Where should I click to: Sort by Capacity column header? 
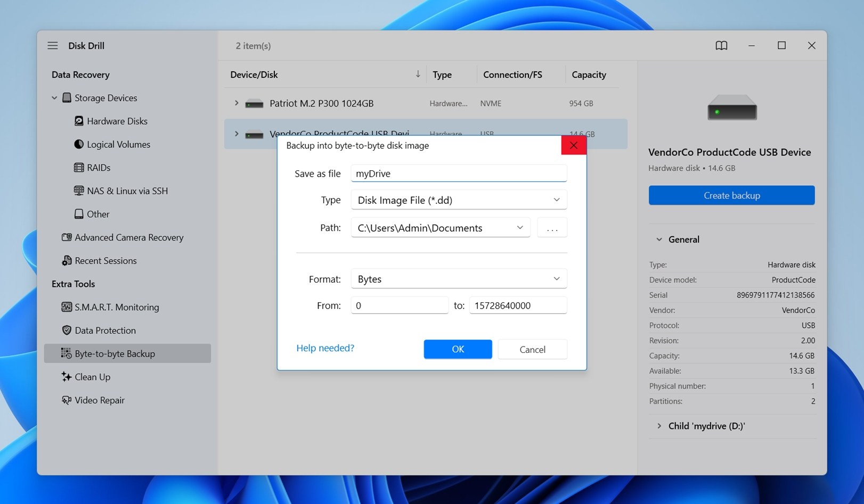pyautogui.click(x=589, y=75)
